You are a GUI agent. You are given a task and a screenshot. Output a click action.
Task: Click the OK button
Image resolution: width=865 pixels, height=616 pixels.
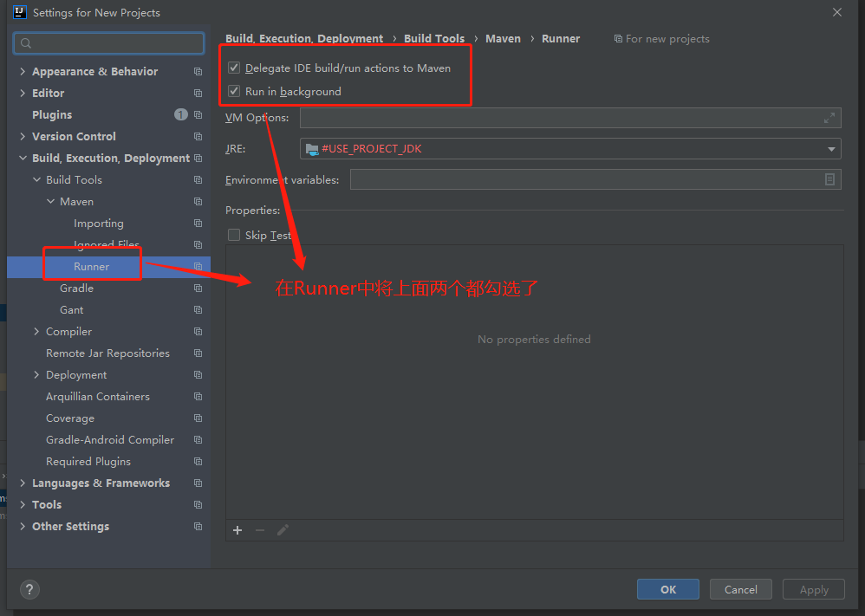click(668, 589)
